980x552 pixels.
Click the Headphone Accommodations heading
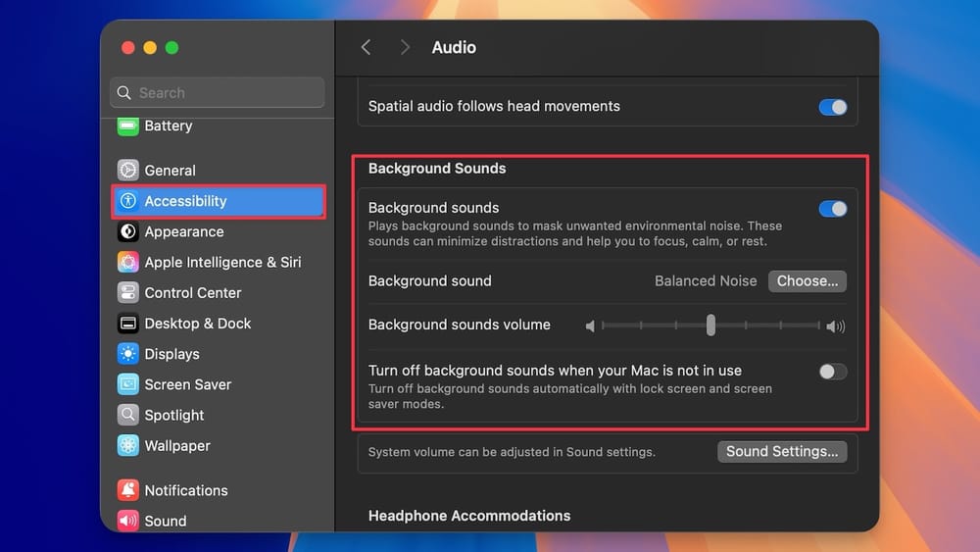pos(468,516)
